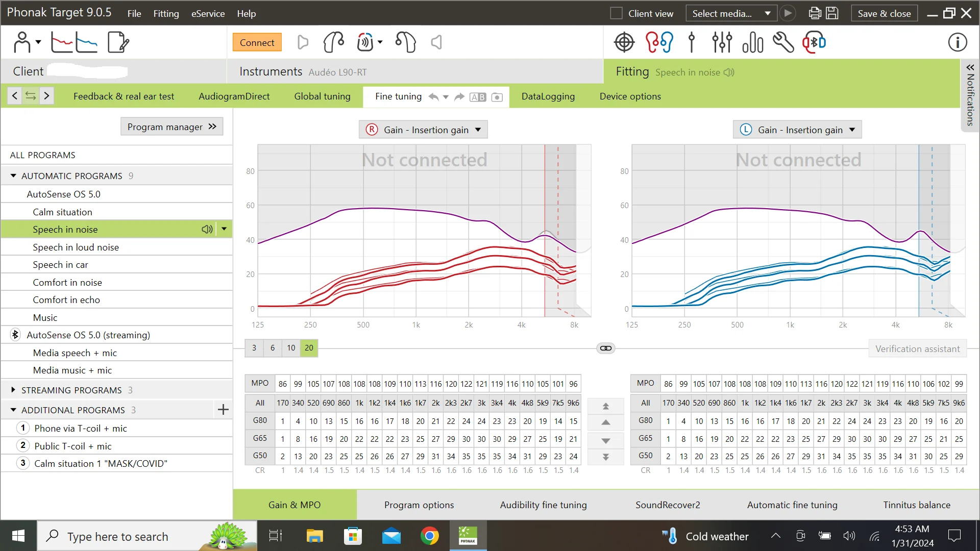Print the fitting report
980x551 pixels.
pyautogui.click(x=815, y=13)
